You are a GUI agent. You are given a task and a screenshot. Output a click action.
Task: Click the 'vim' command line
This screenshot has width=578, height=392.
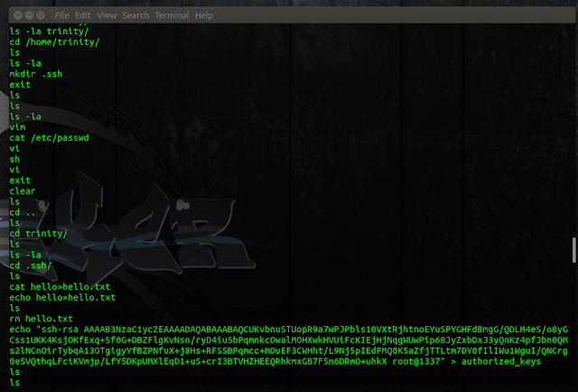click(x=18, y=127)
